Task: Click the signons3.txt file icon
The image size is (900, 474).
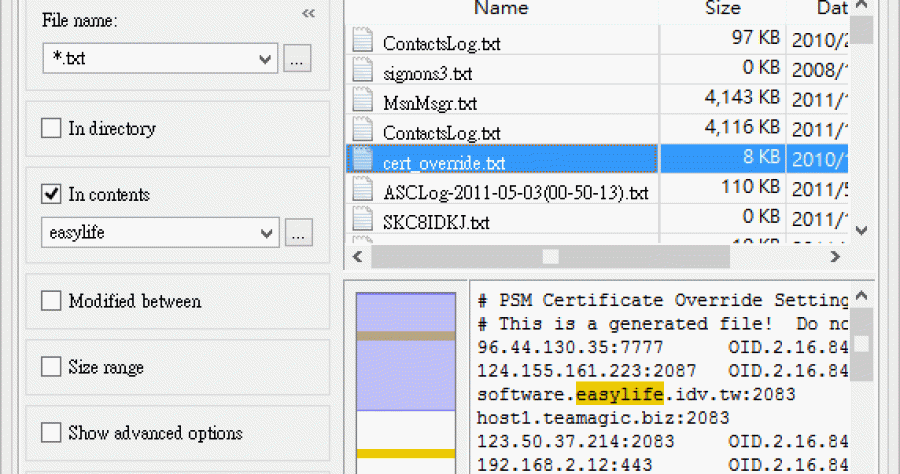Action: tap(362, 70)
